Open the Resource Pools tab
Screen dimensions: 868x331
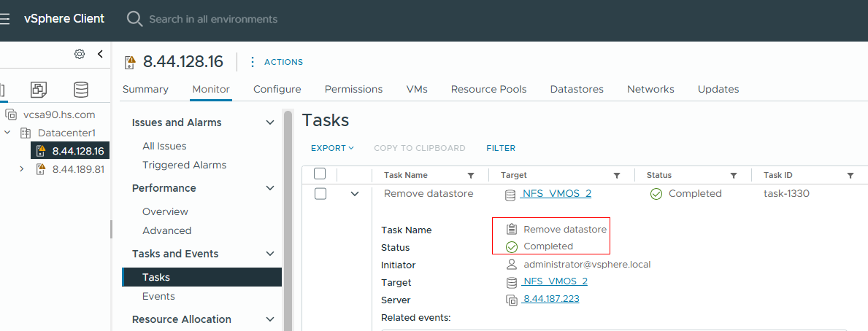coord(489,89)
